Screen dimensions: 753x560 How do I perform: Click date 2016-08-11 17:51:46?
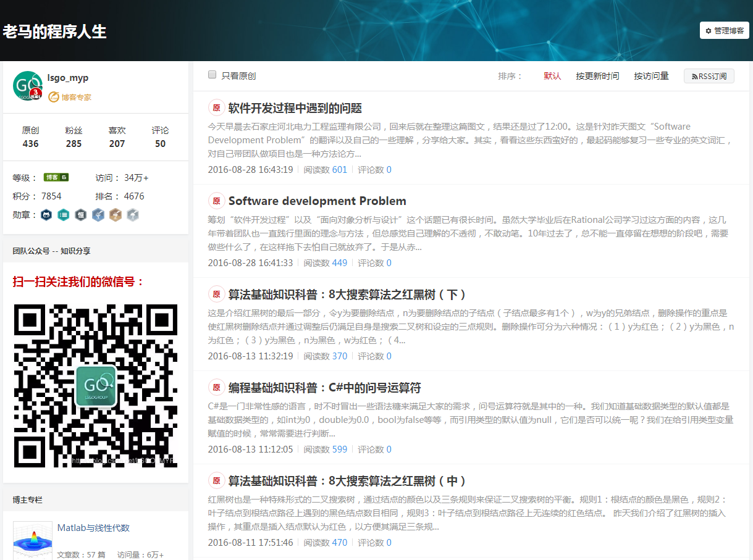(250, 543)
